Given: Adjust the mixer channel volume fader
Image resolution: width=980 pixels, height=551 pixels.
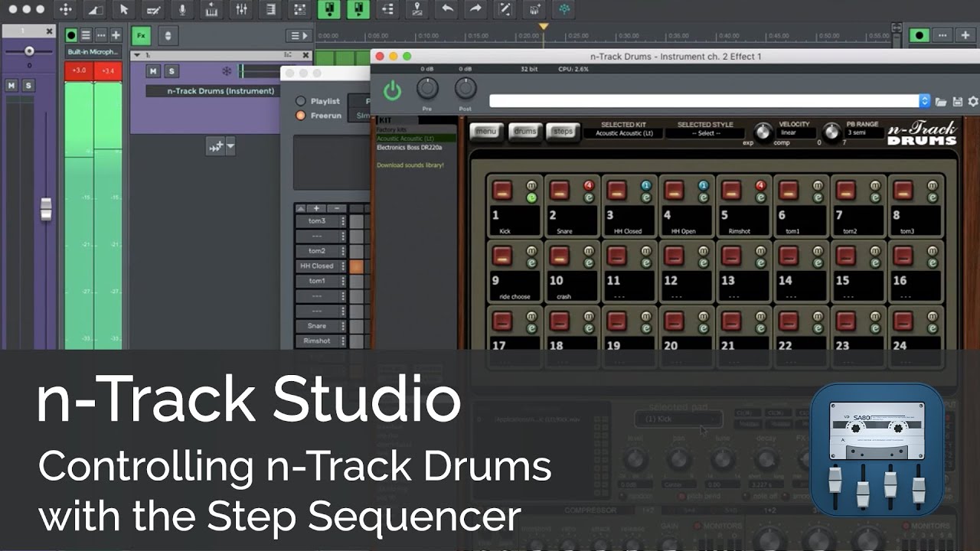Looking at the screenshot, I should 46,209.
